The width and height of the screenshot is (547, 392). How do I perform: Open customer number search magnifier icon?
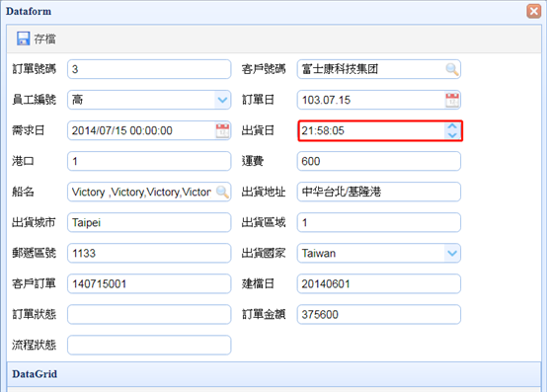(x=452, y=69)
